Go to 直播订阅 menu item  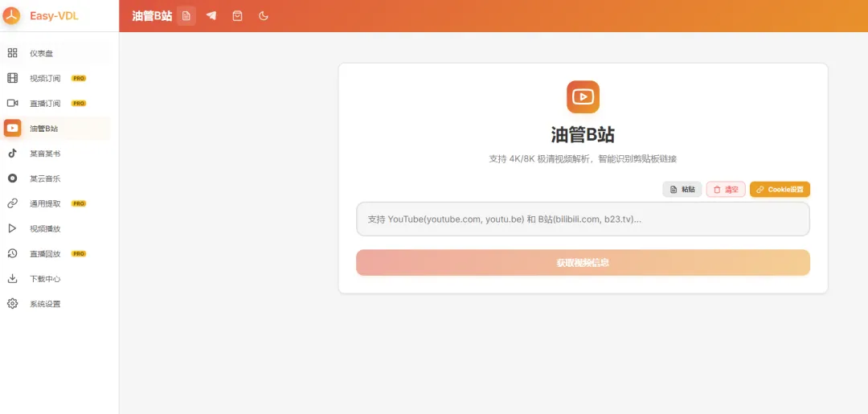pos(55,103)
